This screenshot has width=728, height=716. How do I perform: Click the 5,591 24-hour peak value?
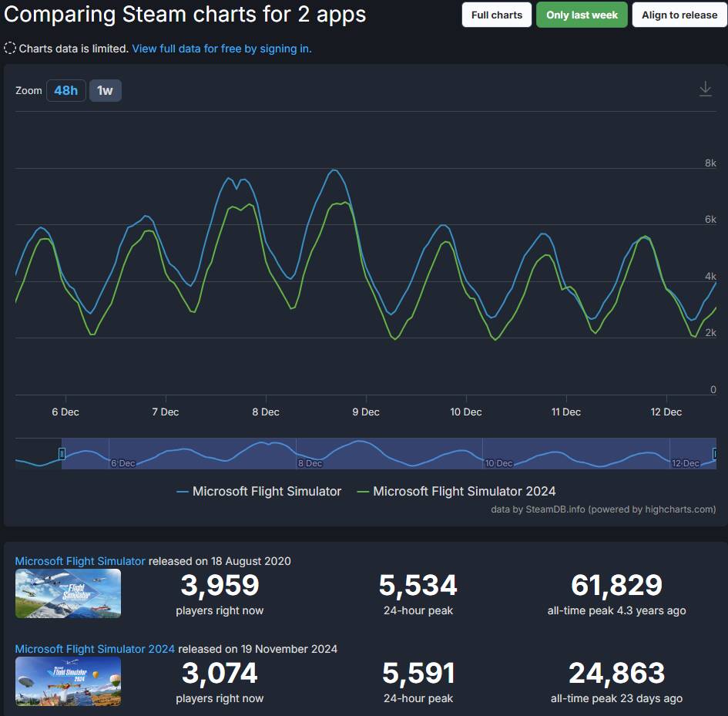pos(418,673)
